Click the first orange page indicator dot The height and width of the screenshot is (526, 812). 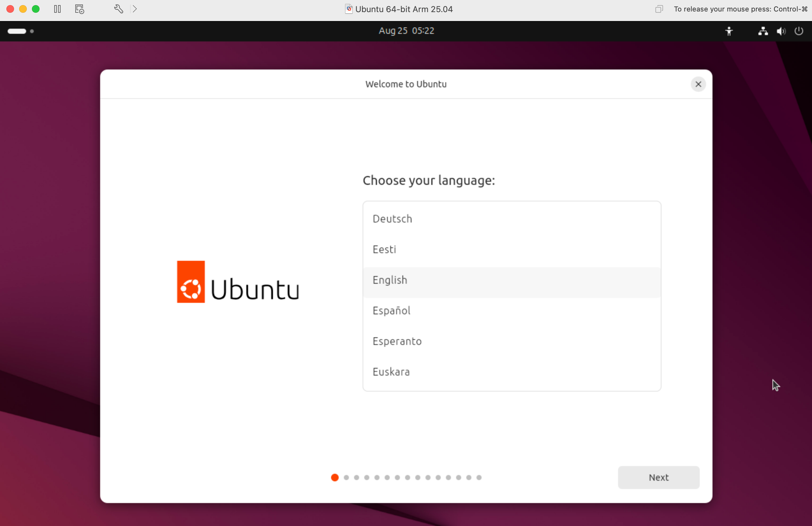335,478
